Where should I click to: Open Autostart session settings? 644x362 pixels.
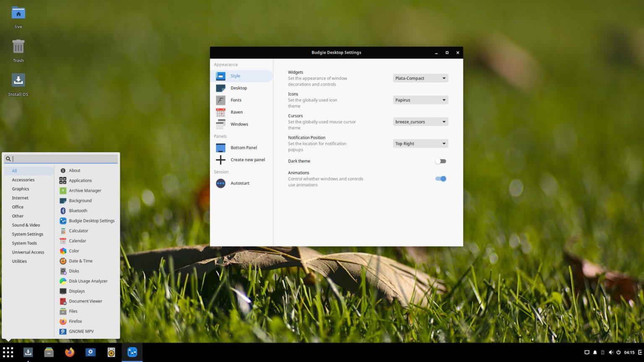coord(240,183)
